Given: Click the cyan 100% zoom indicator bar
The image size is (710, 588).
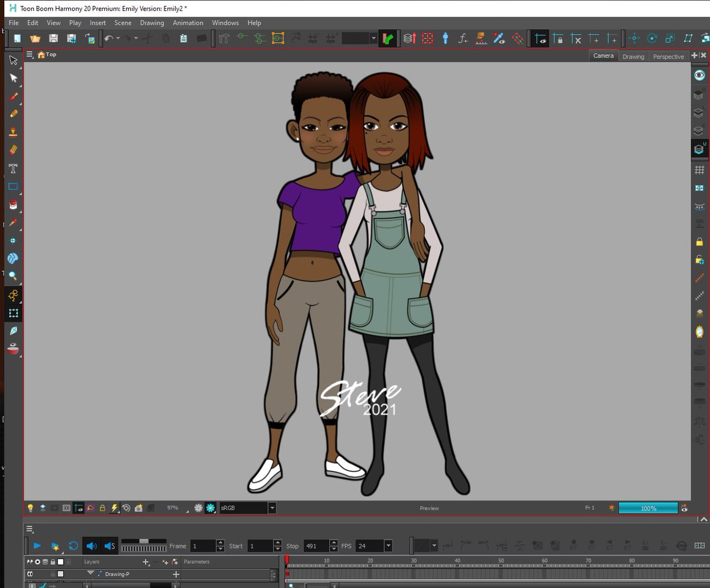Looking at the screenshot, I should point(648,508).
